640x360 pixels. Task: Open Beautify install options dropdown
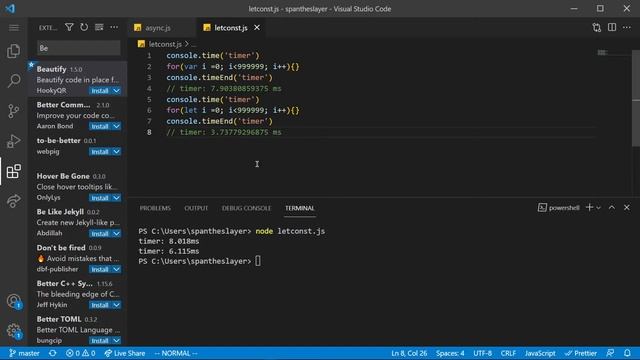tap(116, 91)
